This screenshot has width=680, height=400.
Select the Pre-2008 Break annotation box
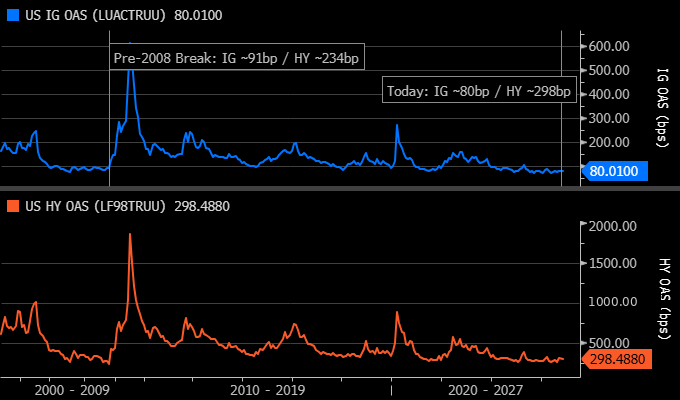click(237, 56)
